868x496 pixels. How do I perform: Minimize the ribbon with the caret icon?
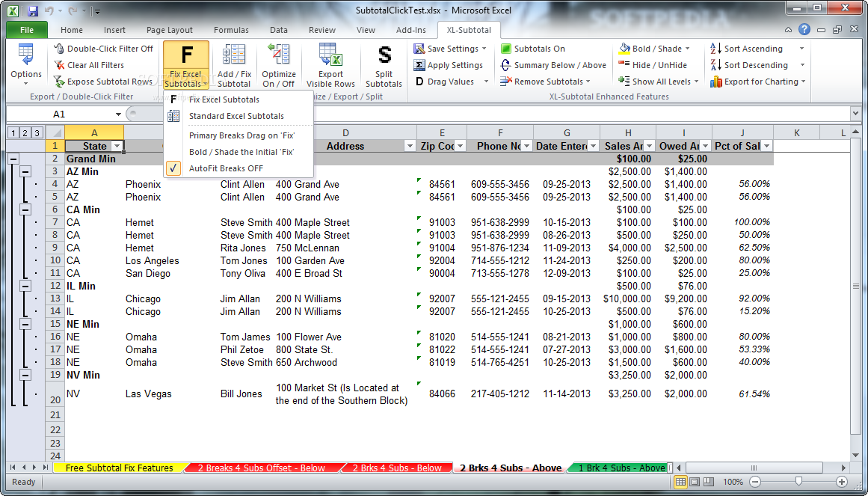click(x=789, y=31)
